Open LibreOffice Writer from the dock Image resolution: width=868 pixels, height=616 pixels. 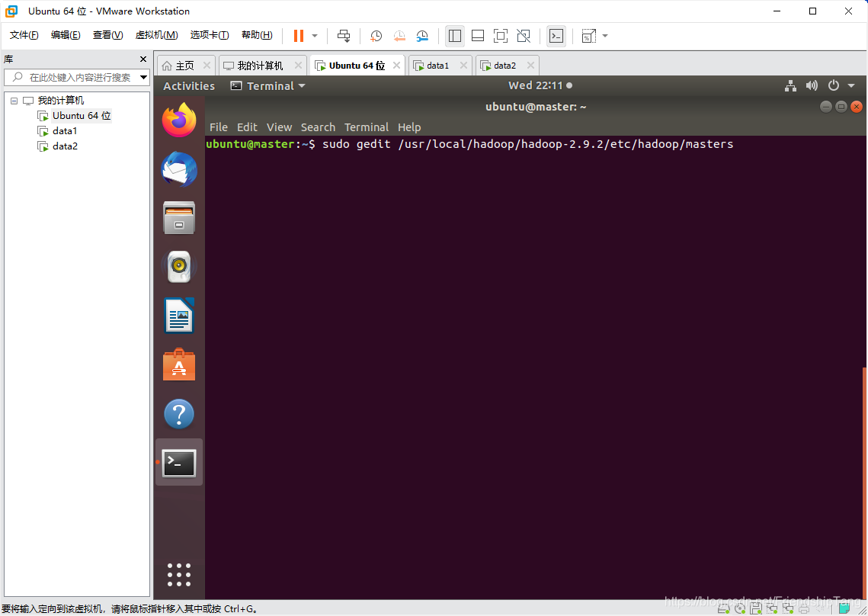point(179,315)
